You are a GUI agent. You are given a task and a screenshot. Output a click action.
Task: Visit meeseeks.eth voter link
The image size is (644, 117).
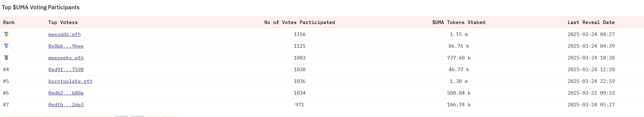click(66, 58)
